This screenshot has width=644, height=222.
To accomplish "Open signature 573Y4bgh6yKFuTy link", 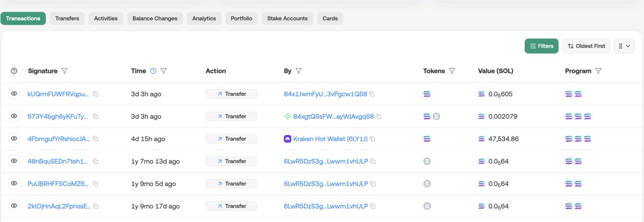I will point(58,116).
